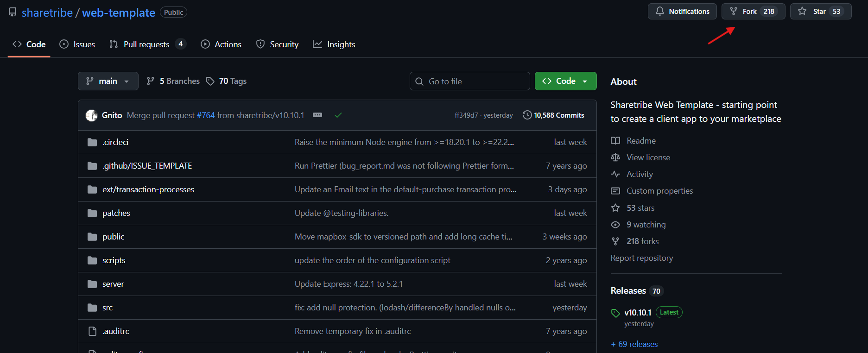Screen dimensions: 868x353
Task: Open the Readme link in About
Action: coord(641,141)
